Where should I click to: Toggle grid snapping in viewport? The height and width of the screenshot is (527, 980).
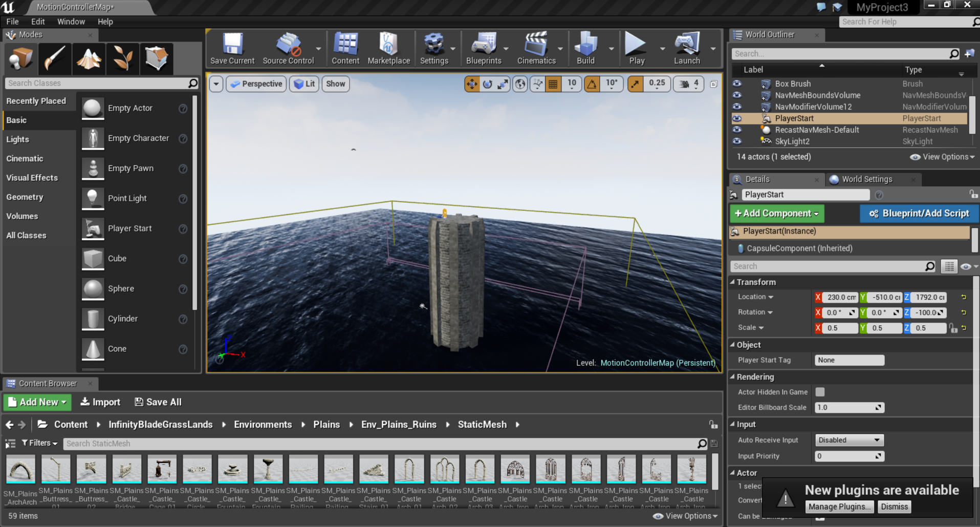tap(553, 84)
